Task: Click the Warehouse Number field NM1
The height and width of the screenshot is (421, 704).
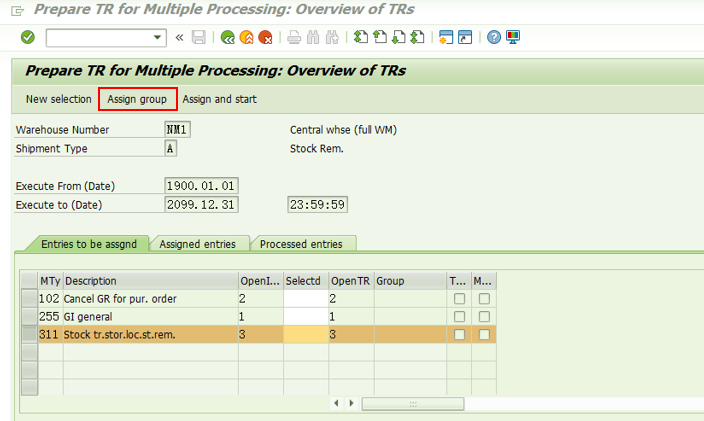Action: (x=177, y=130)
